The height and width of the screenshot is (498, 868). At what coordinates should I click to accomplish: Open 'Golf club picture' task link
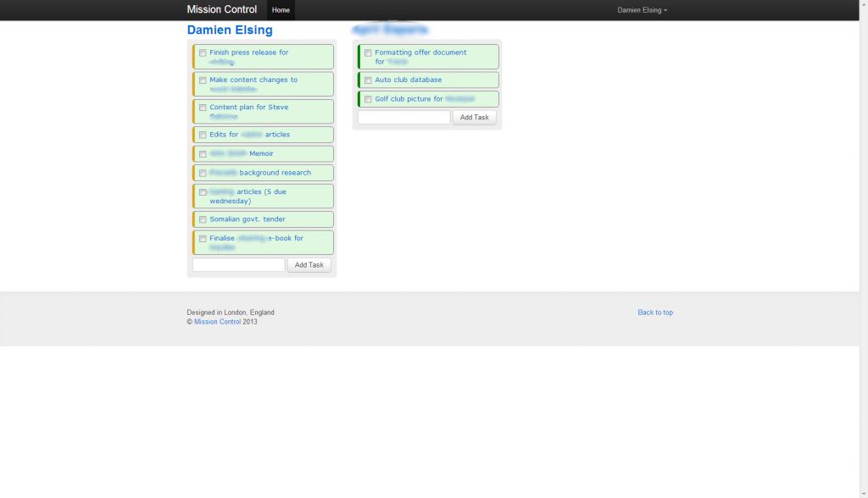click(x=409, y=99)
